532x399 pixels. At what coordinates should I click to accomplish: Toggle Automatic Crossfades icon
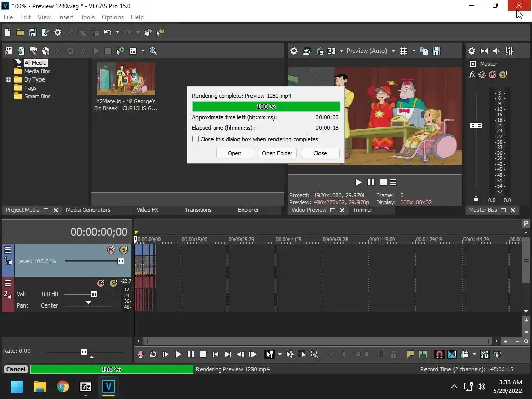click(452, 354)
